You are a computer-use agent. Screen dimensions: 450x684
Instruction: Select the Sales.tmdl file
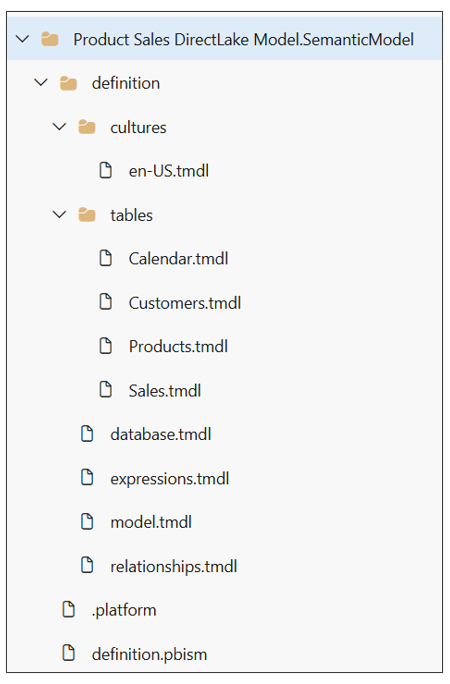[165, 390]
